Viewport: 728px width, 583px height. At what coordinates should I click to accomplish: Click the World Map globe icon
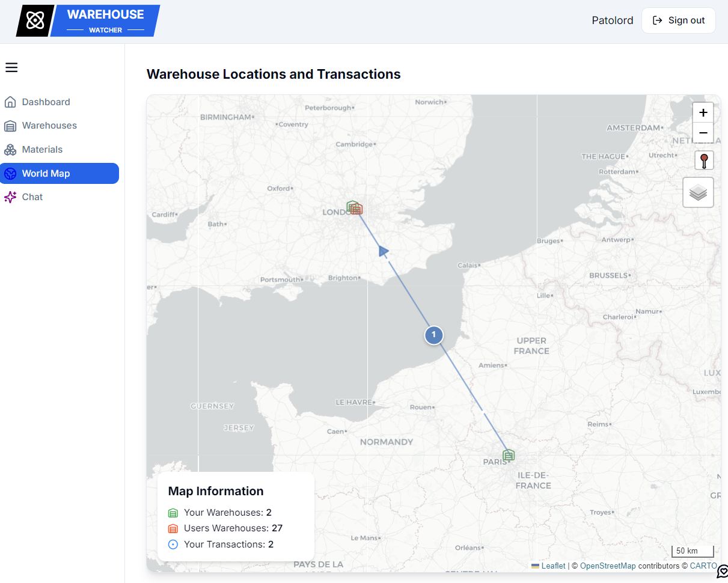[x=11, y=173]
